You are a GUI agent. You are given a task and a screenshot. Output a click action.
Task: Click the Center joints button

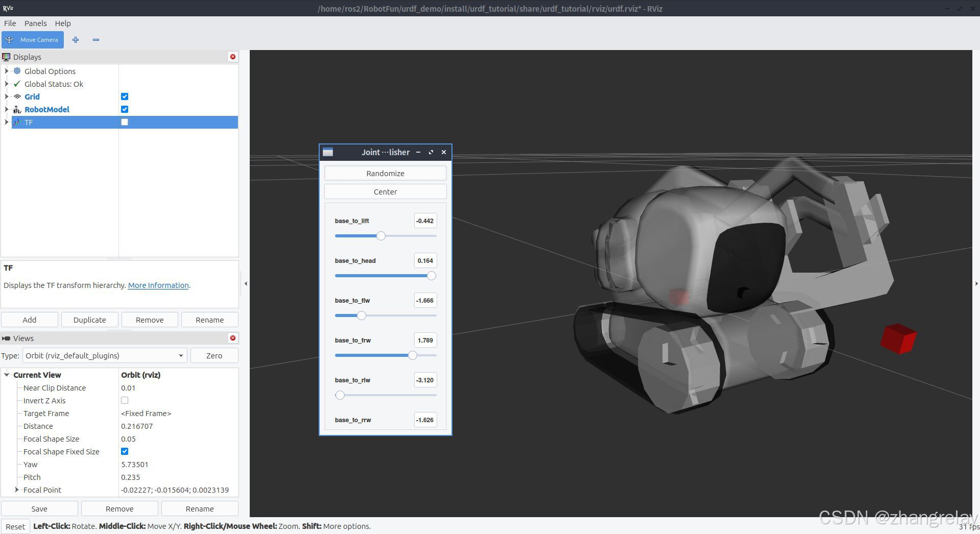click(x=386, y=192)
